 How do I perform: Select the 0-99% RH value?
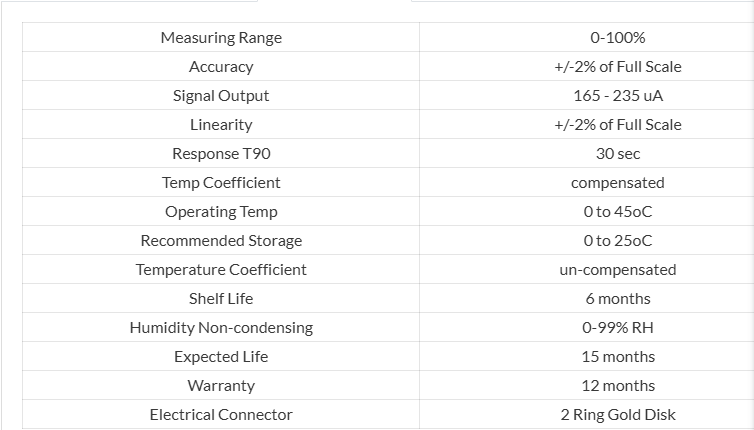tap(618, 328)
